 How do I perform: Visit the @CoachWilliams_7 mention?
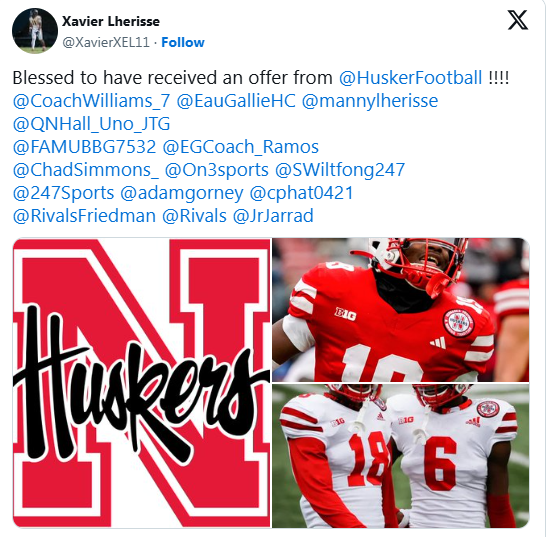91,101
